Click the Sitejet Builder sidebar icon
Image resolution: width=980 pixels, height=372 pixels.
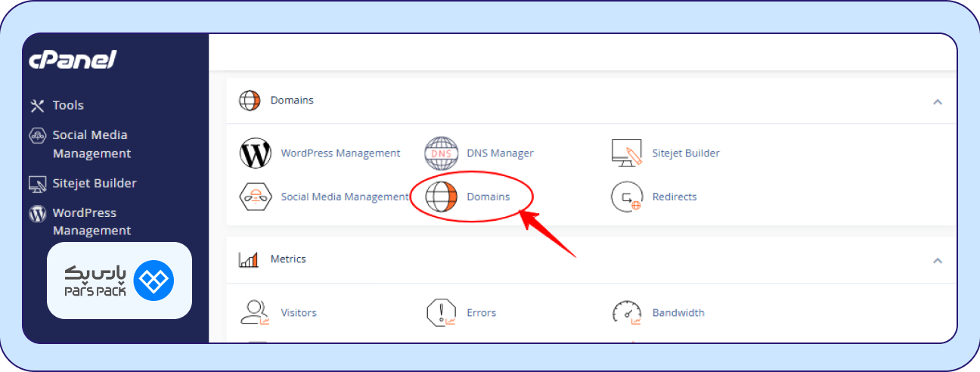click(x=38, y=184)
